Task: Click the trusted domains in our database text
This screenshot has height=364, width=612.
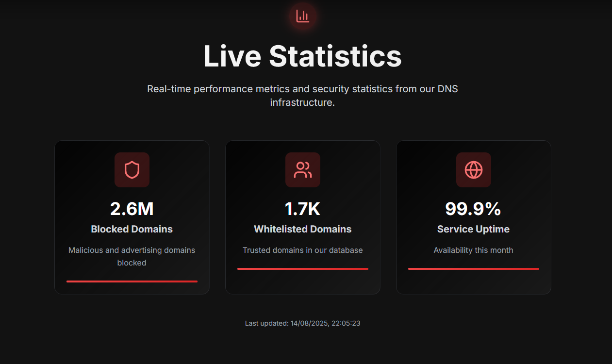Action: 303,250
